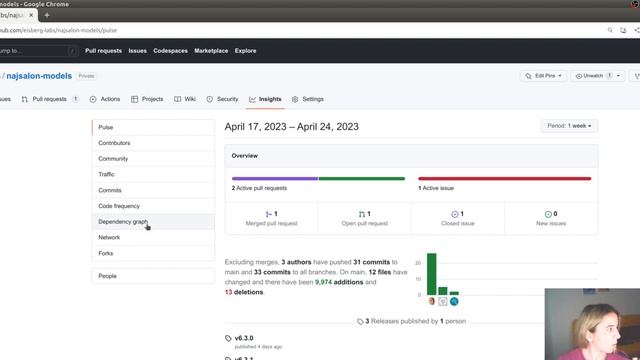
Task: Open the Insights repository tab
Action: (x=265, y=99)
